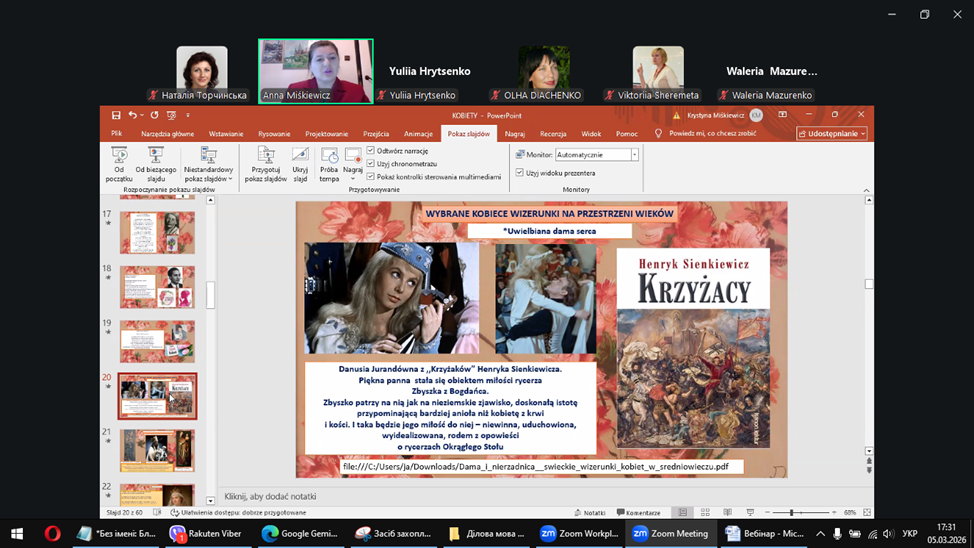Open Opera browser from the taskbar
This screenshot has width=974, height=548.
coord(51,534)
